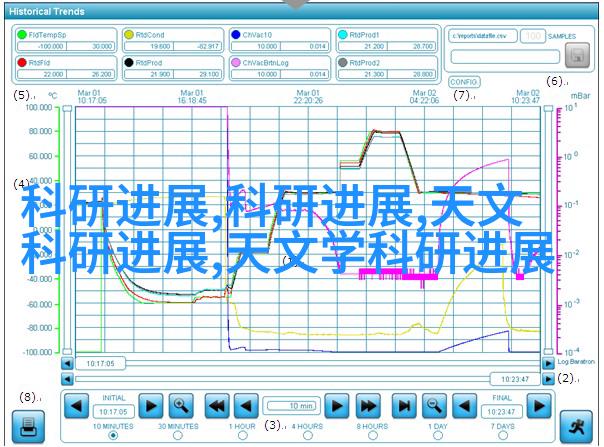The width and height of the screenshot is (604, 447).
Task: Click the 10 min interval field
Action: (x=292, y=406)
